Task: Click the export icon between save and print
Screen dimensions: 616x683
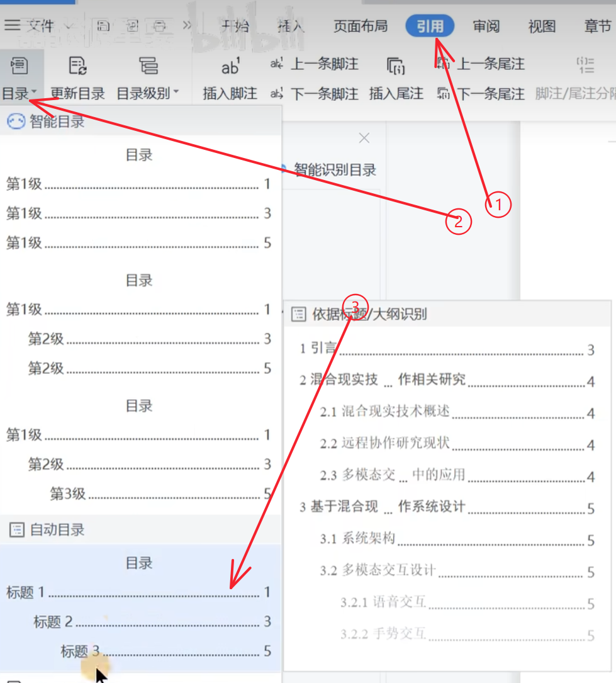Action: (x=132, y=26)
